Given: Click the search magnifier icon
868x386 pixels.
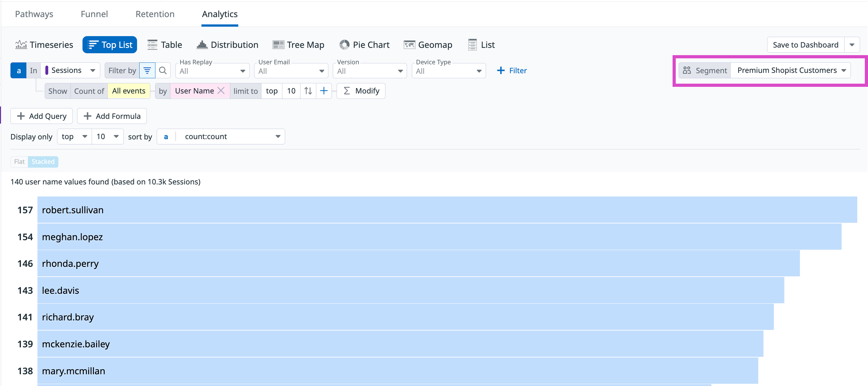Looking at the screenshot, I should coord(163,71).
